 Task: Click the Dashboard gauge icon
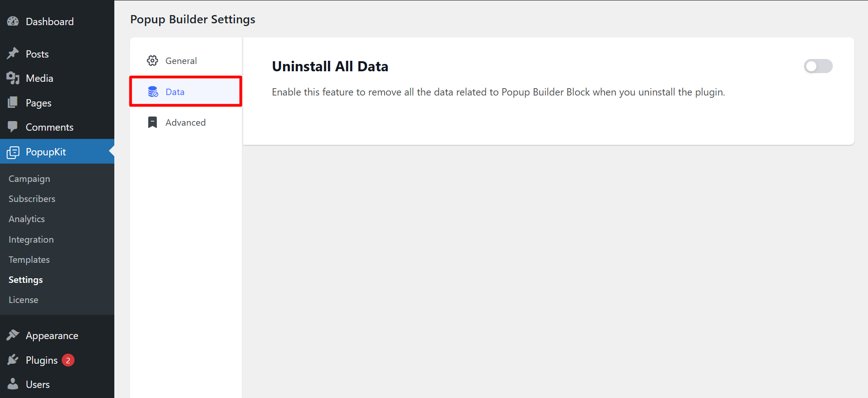coord(13,21)
